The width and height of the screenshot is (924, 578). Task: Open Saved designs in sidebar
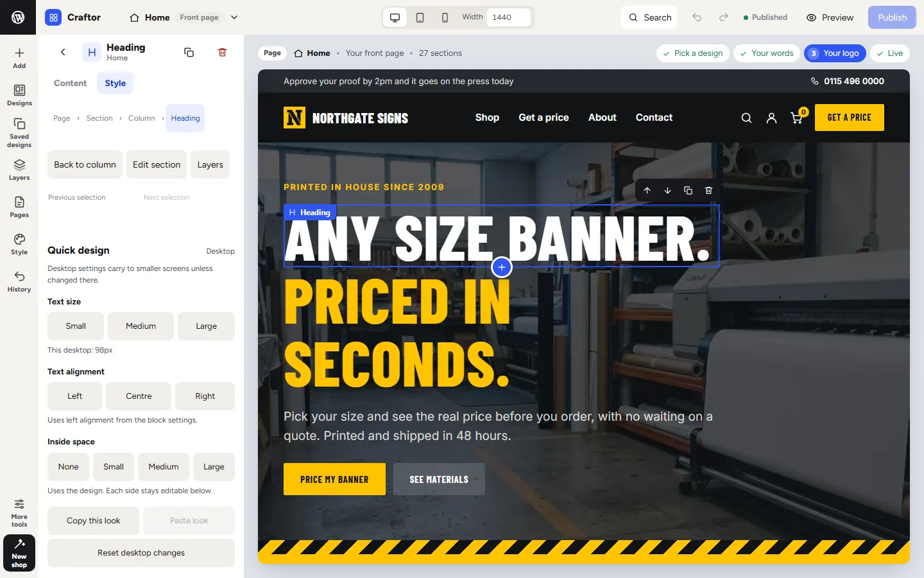point(19,133)
